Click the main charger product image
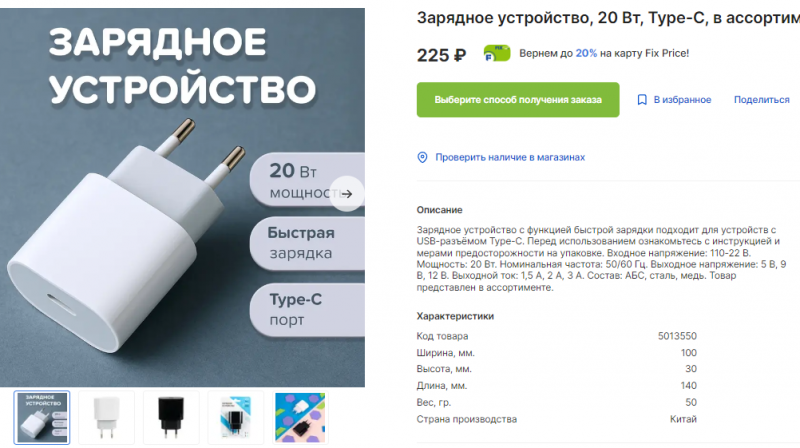The height and width of the screenshot is (448, 800). click(x=182, y=197)
